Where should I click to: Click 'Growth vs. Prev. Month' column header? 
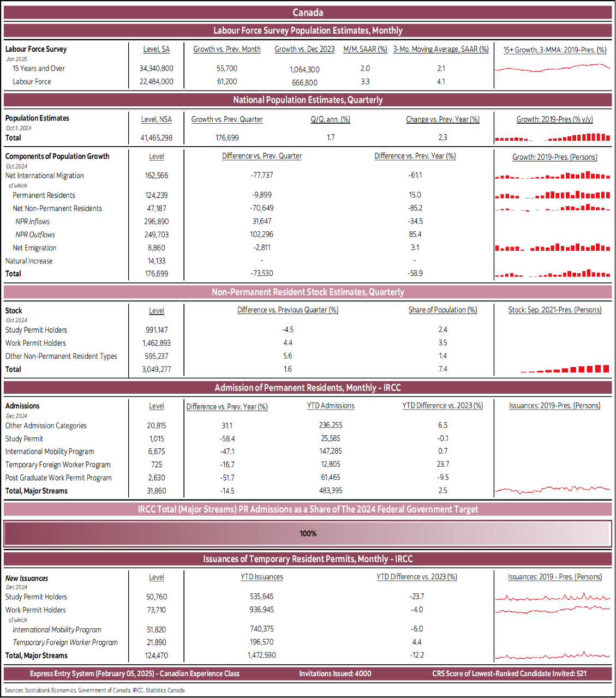[227, 49]
